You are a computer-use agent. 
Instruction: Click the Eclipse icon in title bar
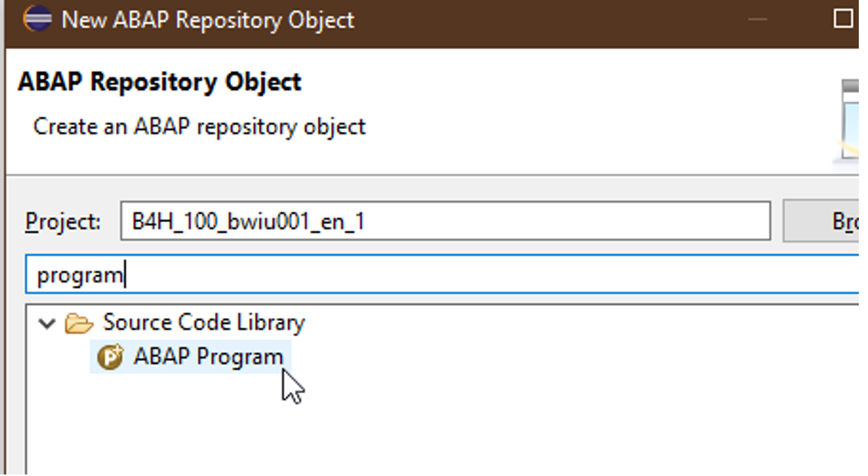coord(38,19)
